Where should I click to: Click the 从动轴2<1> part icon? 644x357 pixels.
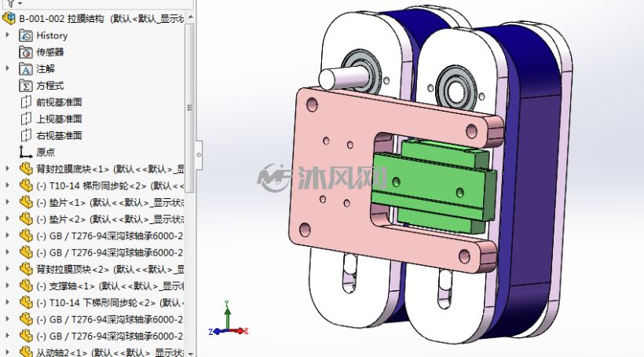[x=26, y=351]
